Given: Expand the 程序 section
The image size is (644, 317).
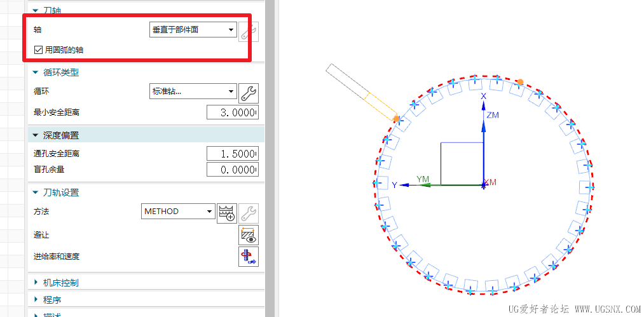Looking at the screenshot, I should tap(36, 300).
